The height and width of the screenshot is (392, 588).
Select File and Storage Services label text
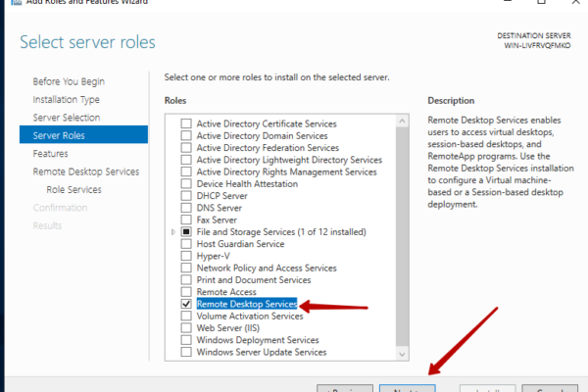[281, 232]
